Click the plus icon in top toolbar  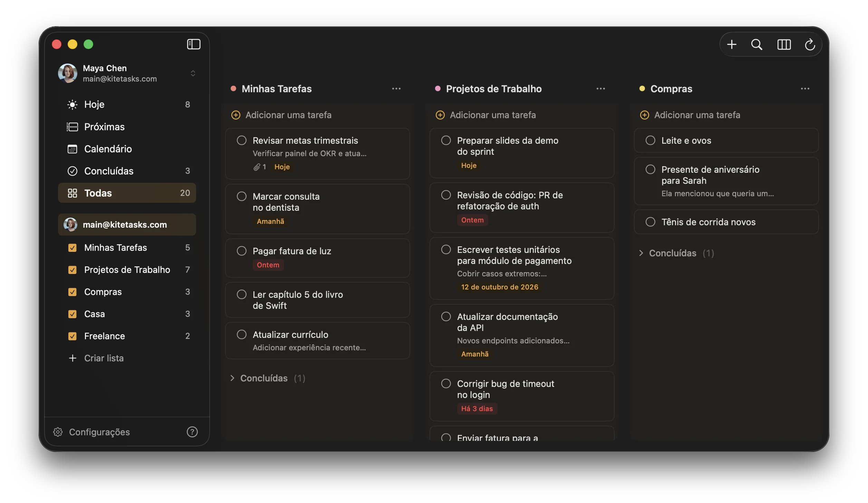(732, 44)
